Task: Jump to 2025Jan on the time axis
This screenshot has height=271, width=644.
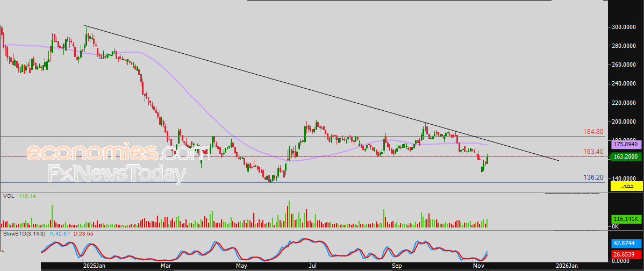Action: (x=94, y=266)
